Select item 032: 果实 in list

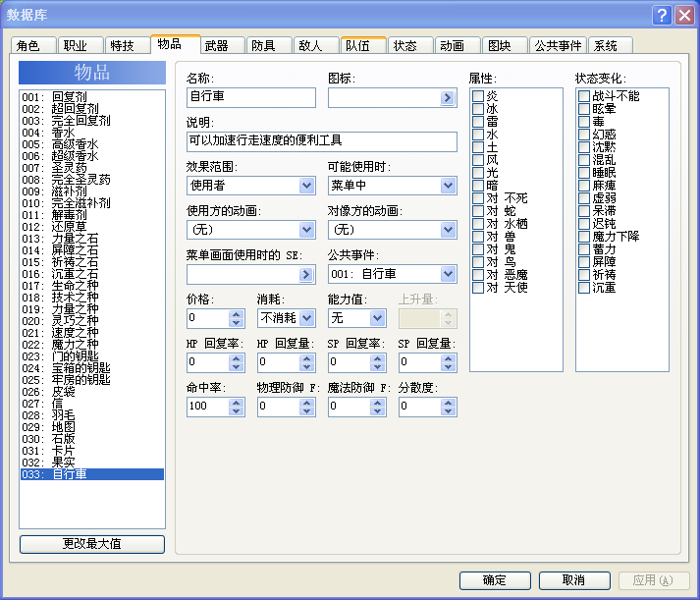coord(92,463)
